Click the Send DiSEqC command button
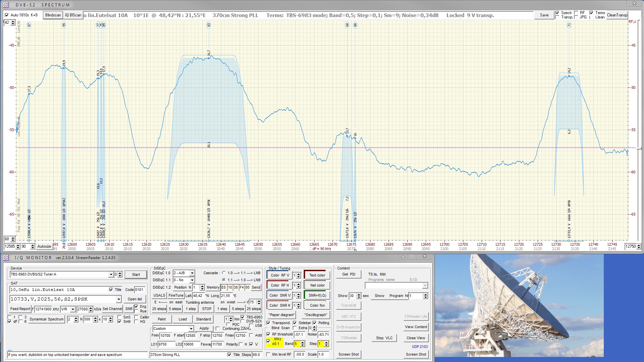Viewport: 644px width, 362px height. click(256, 287)
